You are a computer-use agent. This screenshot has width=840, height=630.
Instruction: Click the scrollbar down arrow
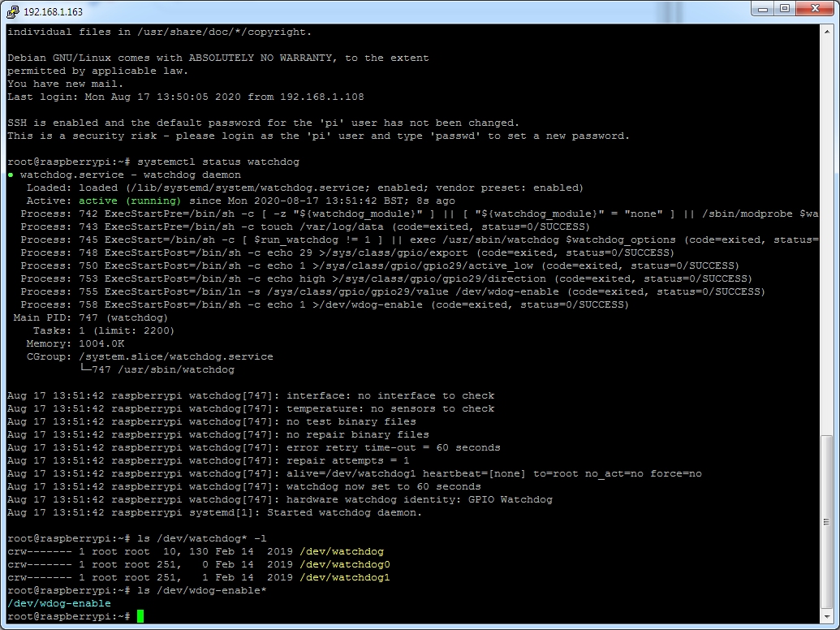tap(826, 617)
